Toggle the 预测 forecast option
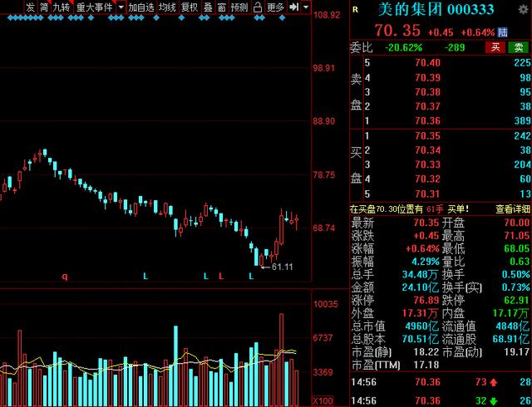This screenshot has width=532, height=407. (x=239, y=7)
